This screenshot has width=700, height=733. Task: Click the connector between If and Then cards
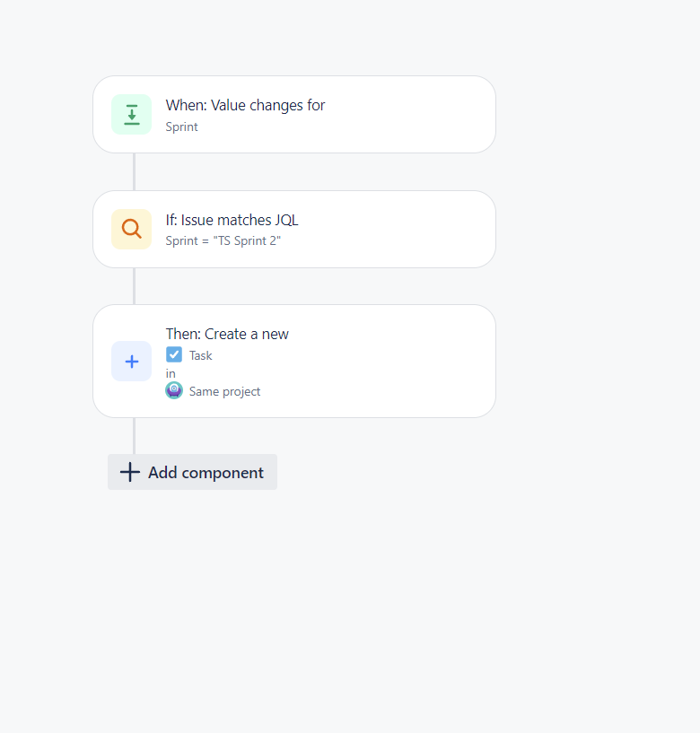pyautogui.click(x=135, y=286)
